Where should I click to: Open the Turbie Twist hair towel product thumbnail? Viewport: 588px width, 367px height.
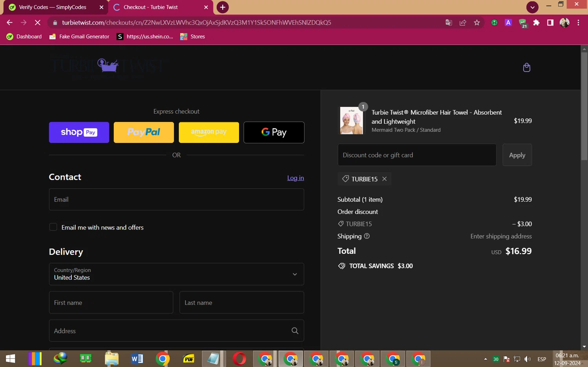point(351,121)
